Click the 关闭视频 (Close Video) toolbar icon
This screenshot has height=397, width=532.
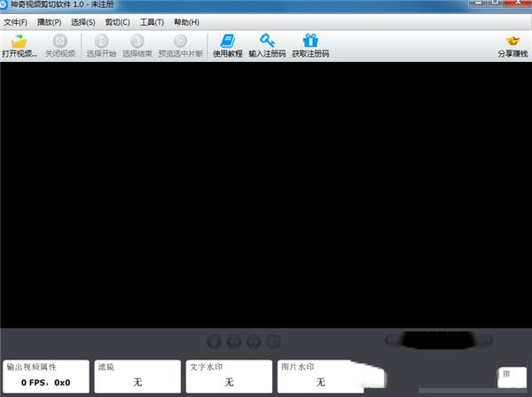(x=59, y=41)
